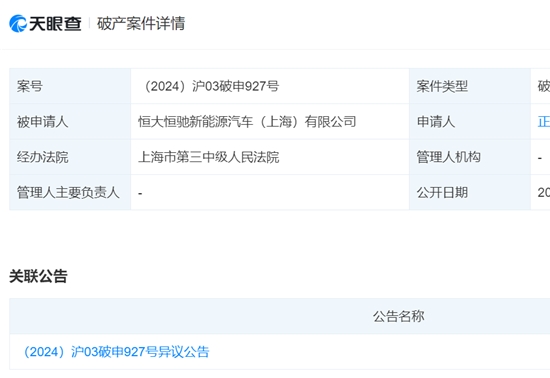Image resolution: width=550 pixels, height=378 pixels.
Task: Click the 天眼查 brand name text
Action: [55, 24]
